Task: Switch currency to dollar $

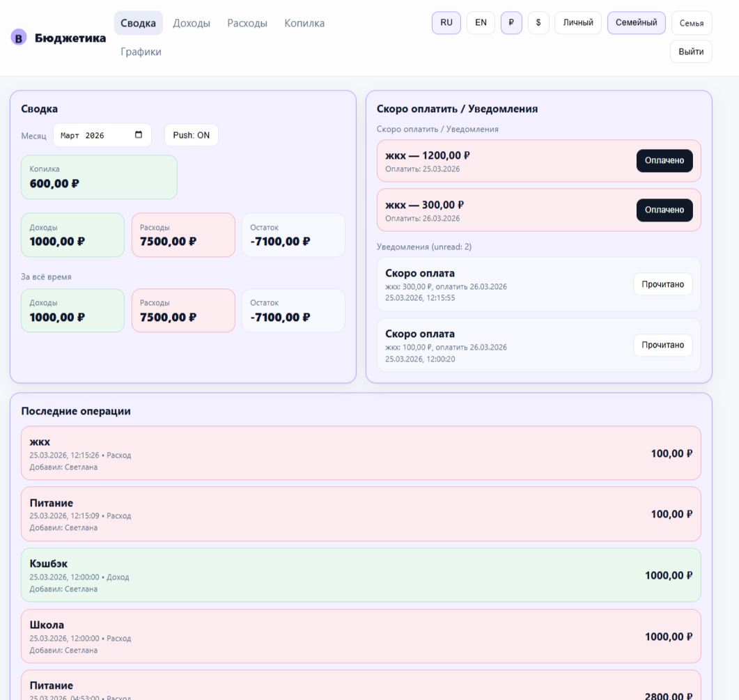Action: click(538, 22)
